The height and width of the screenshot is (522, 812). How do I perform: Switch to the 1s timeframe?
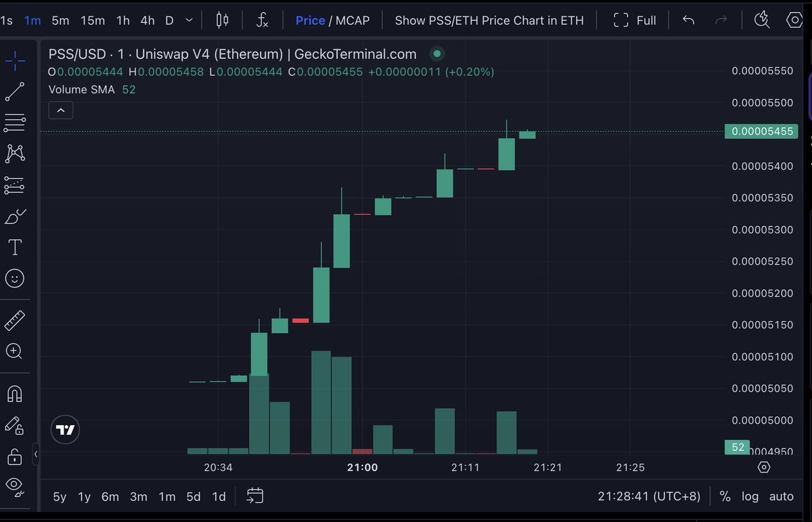[7, 20]
